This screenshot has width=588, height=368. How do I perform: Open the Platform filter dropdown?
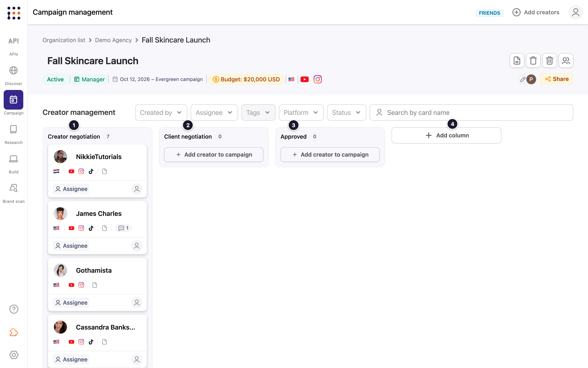pos(301,112)
